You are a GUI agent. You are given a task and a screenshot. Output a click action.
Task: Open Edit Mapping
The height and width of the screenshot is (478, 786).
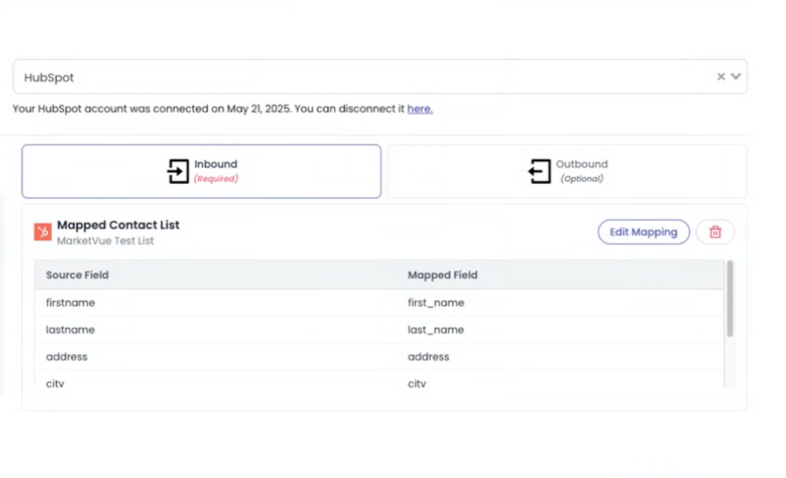[x=644, y=232]
